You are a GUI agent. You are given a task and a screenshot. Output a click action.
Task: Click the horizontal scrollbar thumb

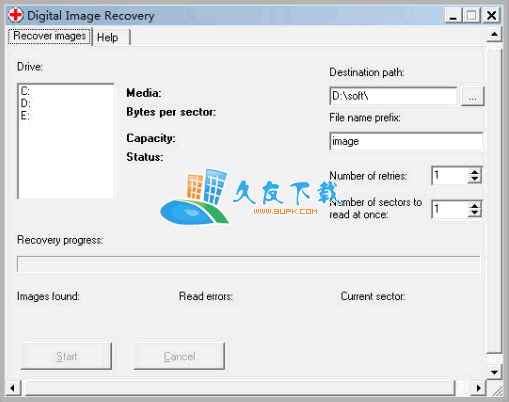tap(240, 388)
